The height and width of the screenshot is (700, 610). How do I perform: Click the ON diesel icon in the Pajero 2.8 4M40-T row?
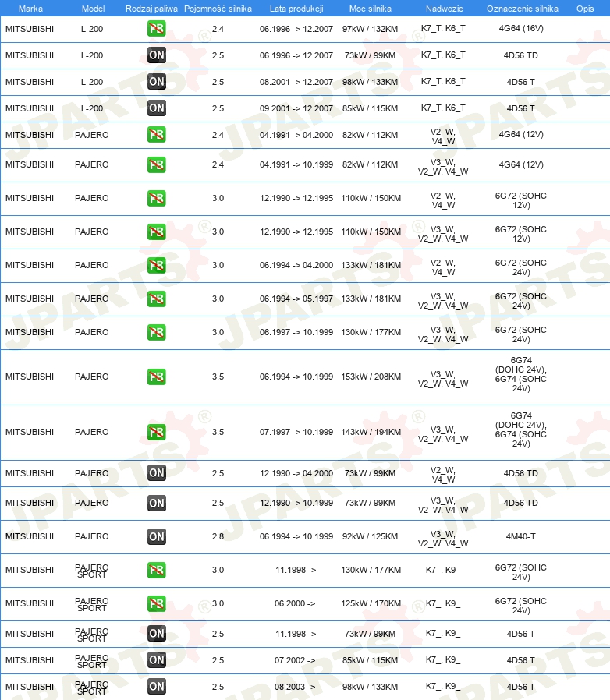tap(157, 536)
